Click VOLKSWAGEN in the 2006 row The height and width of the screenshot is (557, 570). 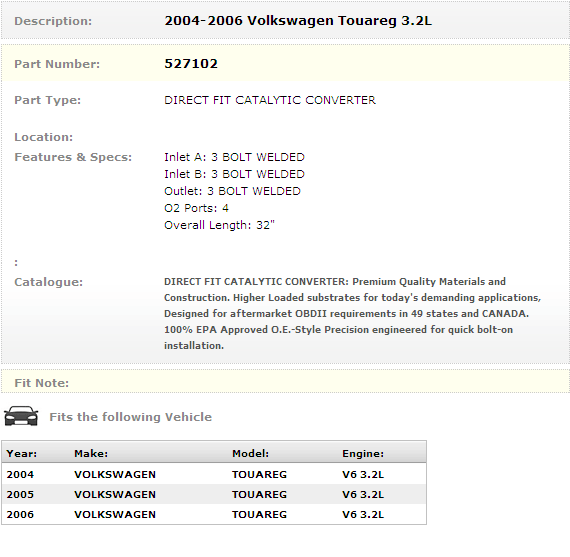(115, 514)
